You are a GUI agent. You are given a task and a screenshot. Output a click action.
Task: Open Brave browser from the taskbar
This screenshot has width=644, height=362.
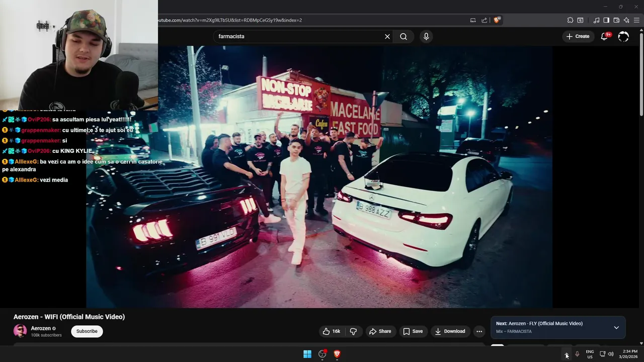(x=337, y=354)
